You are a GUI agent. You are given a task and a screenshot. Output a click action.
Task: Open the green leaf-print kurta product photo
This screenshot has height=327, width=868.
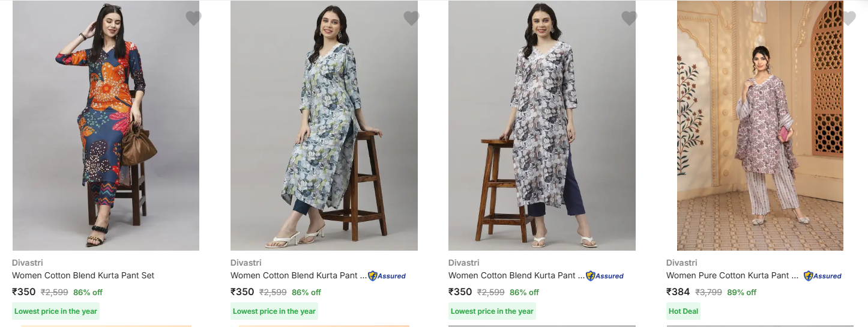pos(324,125)
